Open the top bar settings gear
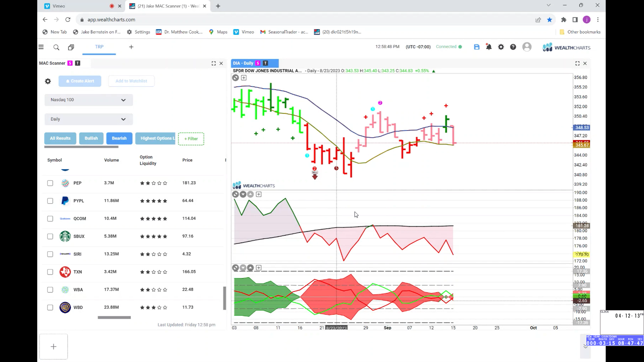Viewport: 644px width, 362px height. click(501, 47)
